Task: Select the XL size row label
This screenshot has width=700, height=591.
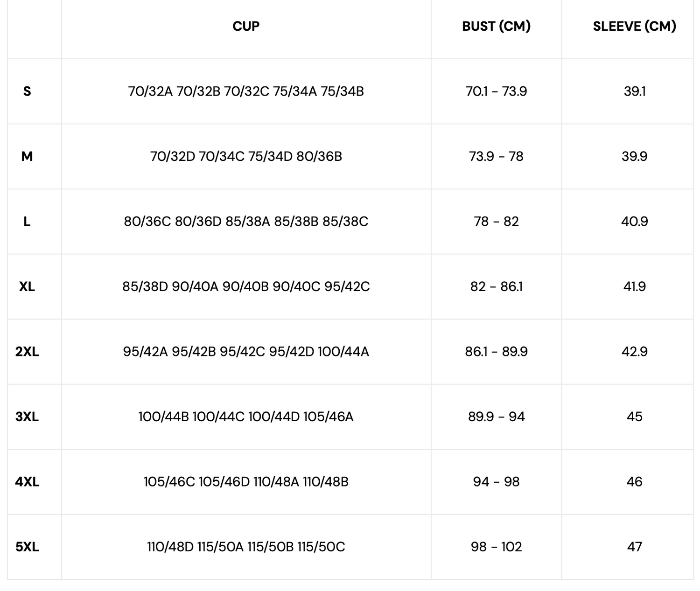Action: coord(27,286)
